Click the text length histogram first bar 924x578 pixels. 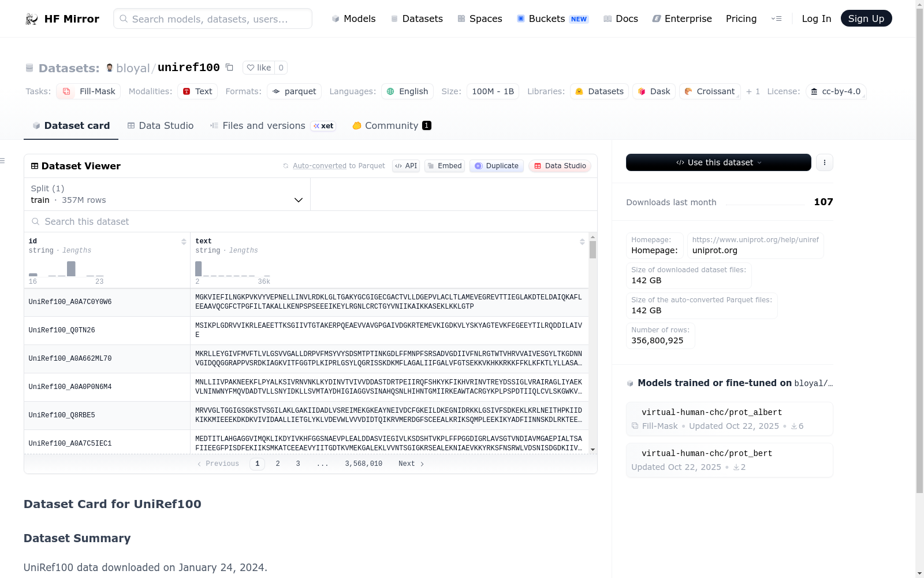coord(199,269)
